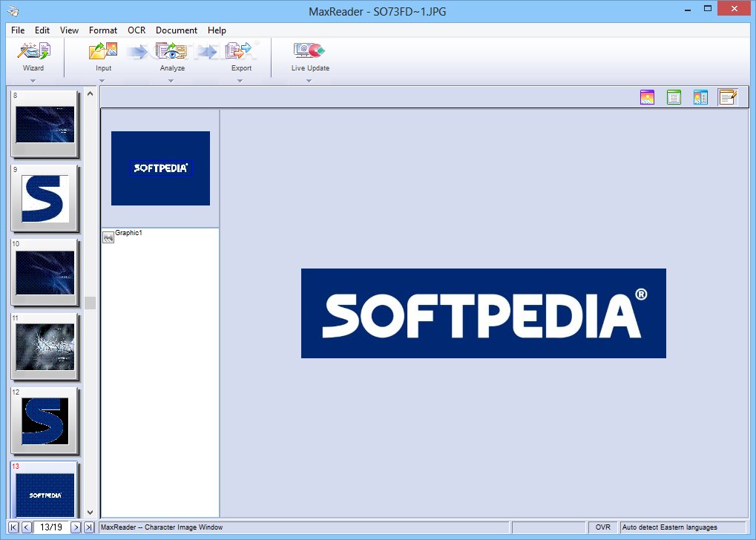Expand the Live Update dropdown arrow

pos(309,81)
